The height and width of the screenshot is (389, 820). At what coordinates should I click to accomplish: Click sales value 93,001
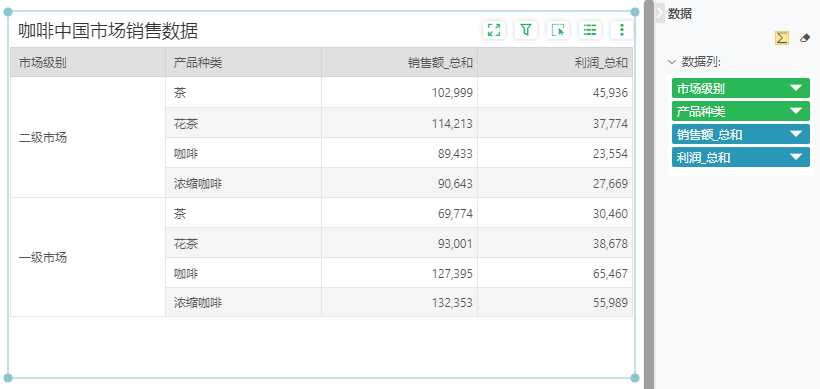coord(455,244)
